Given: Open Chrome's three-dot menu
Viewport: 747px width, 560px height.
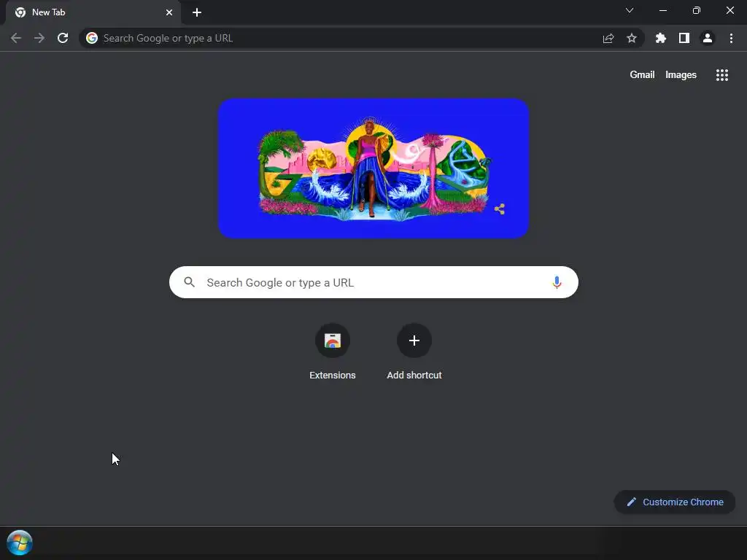Looking at the screenshot, I should (731, 38).
